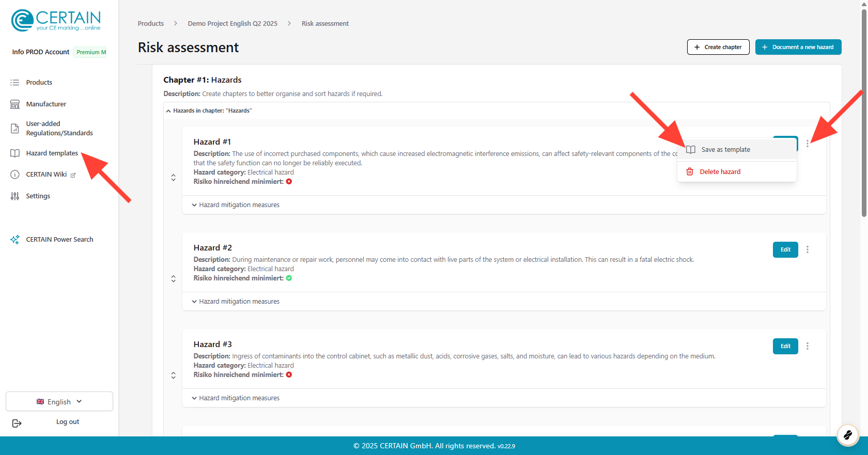Click red risk status icon of Hazard #1
Image resolution: width=868 pixels, height=455 pixels.
[289, 182]
